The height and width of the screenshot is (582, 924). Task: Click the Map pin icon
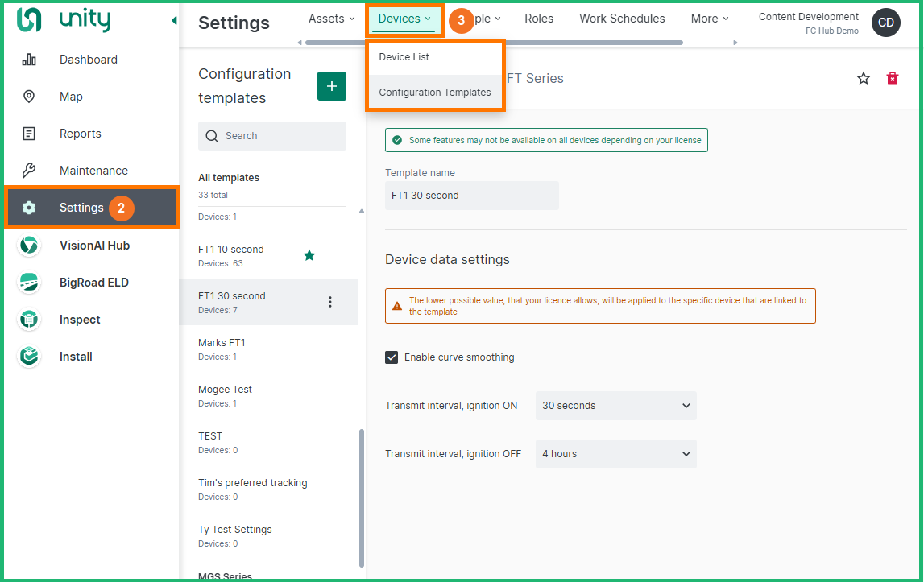point(29,97)
